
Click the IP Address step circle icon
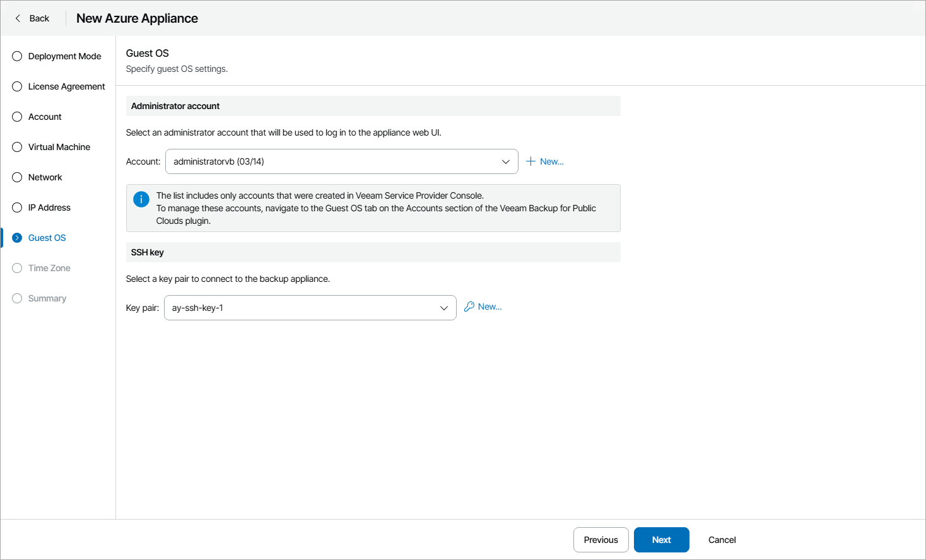tap(17, 207)
